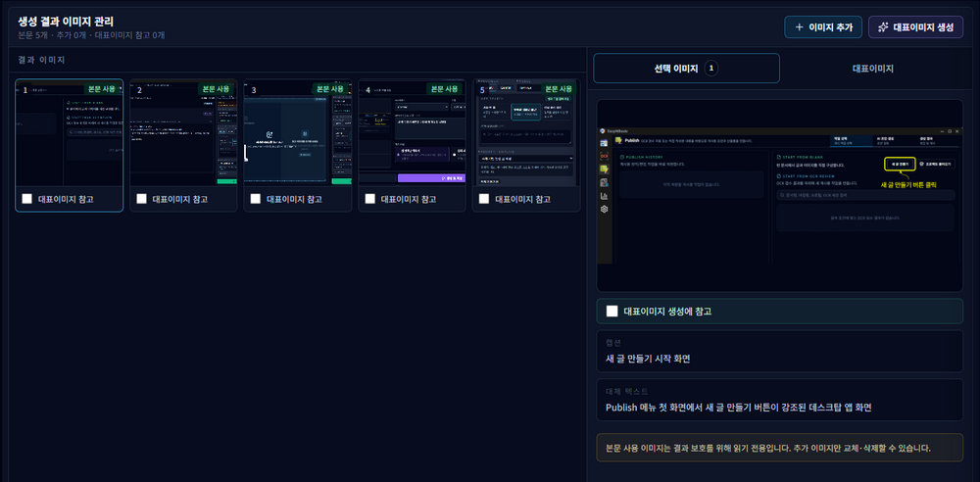Check 대표이미지 참고 under image 3
980x482 pixels.
[x=256, y=199]
